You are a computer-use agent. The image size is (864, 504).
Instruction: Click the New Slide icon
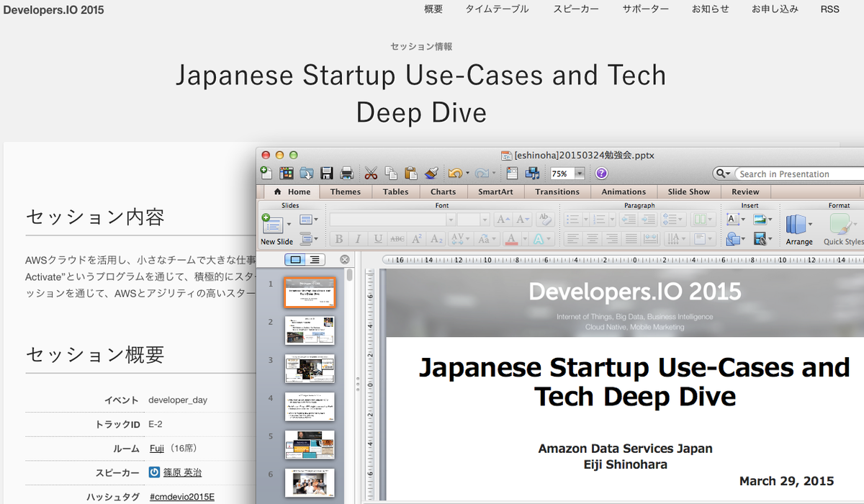tap(272, 223)
